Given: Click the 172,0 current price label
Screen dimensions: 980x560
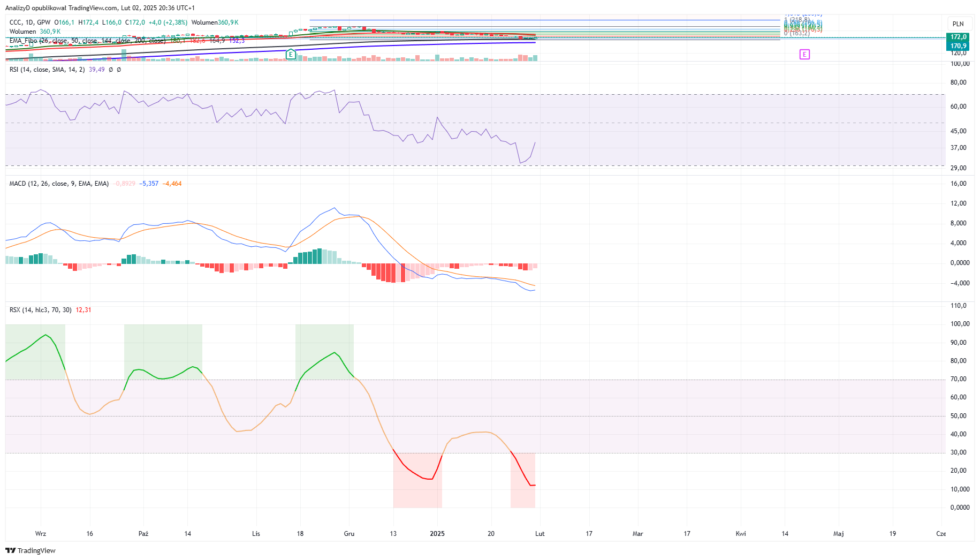Looking at the screenshot, I should pyautogui.click(x=958, y=37).
